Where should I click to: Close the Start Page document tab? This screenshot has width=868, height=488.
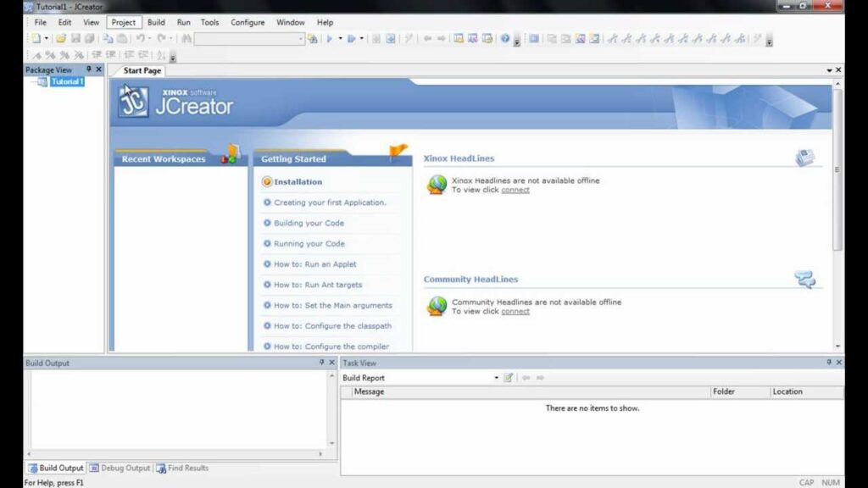pyautogui.click(x=838, y=70)
